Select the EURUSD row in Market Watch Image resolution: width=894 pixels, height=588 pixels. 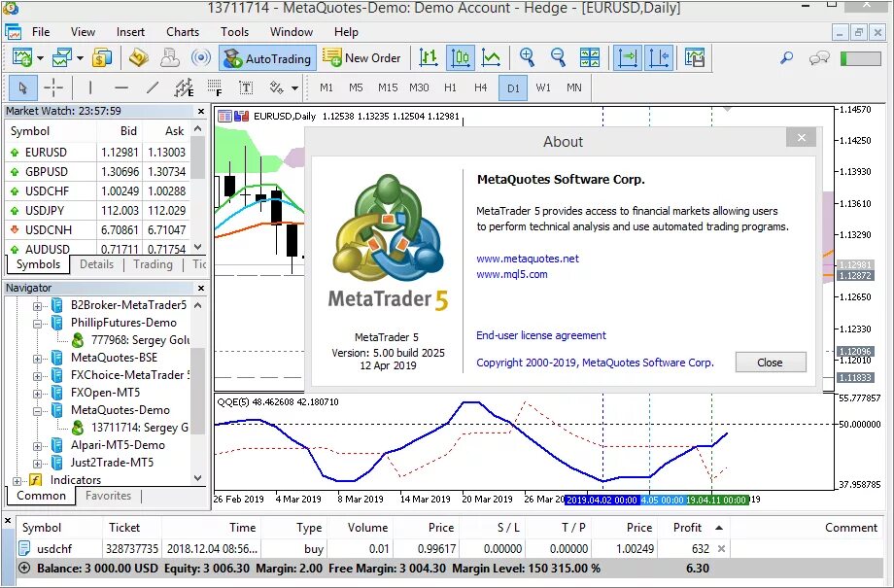pyautogui.click(x=97, y=153)
